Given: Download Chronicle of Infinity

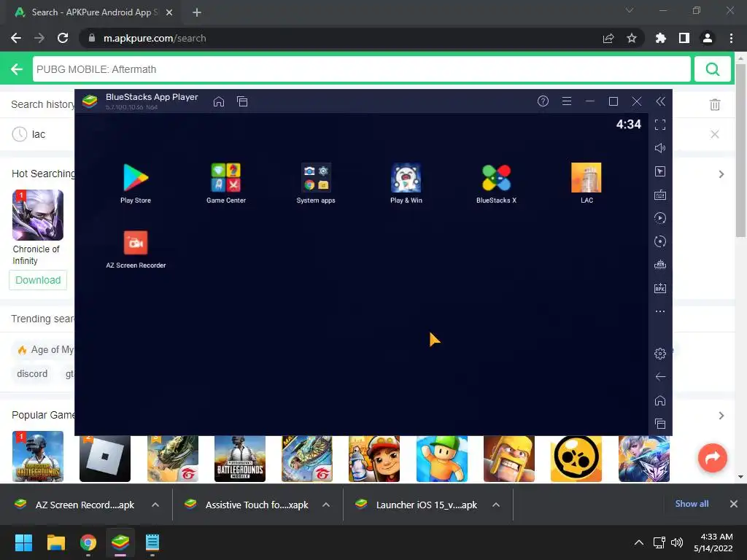Looking at the screenshot, I should click(x=38, y=280).
